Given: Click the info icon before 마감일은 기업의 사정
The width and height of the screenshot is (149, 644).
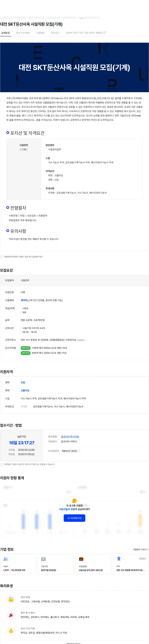Looking at the screenshot, I should [x=2, y=464].
